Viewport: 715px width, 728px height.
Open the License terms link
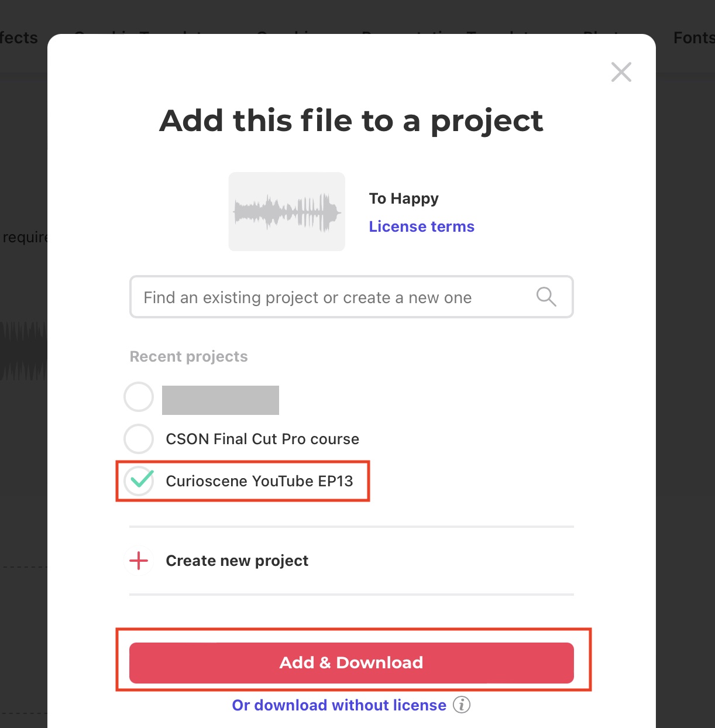tap(421, 226)
